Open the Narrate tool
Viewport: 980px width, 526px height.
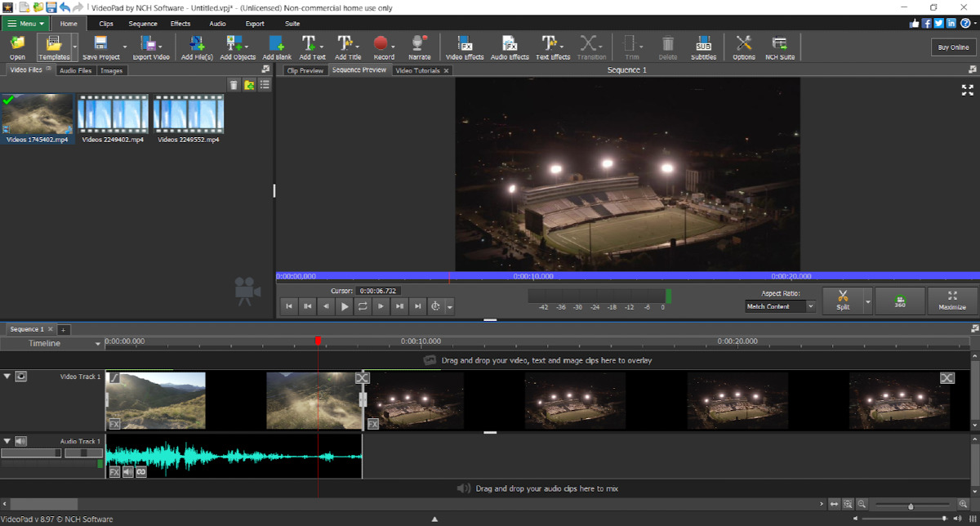420,42
